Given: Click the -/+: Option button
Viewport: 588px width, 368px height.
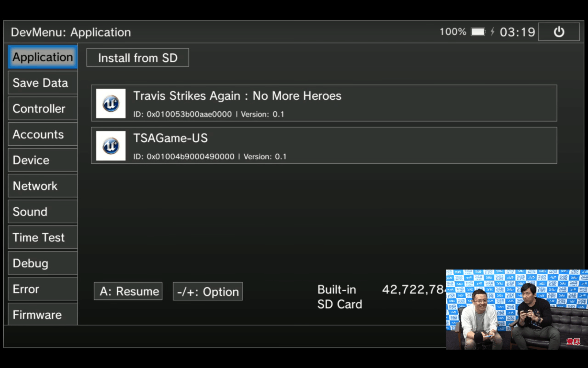Looking at the screenshot, I should click(x=208, y=291).
